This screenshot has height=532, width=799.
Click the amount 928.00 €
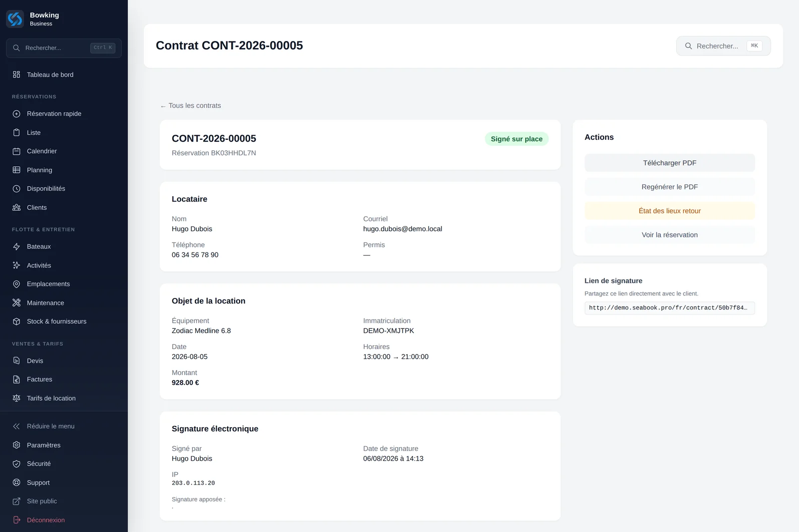[x=185, y=383]
